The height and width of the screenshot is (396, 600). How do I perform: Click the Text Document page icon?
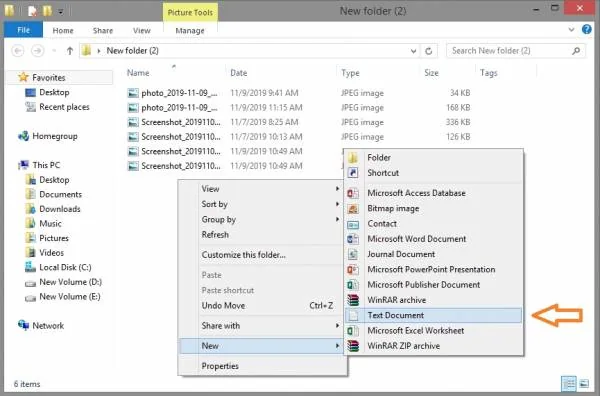click(x=354, y=316)
